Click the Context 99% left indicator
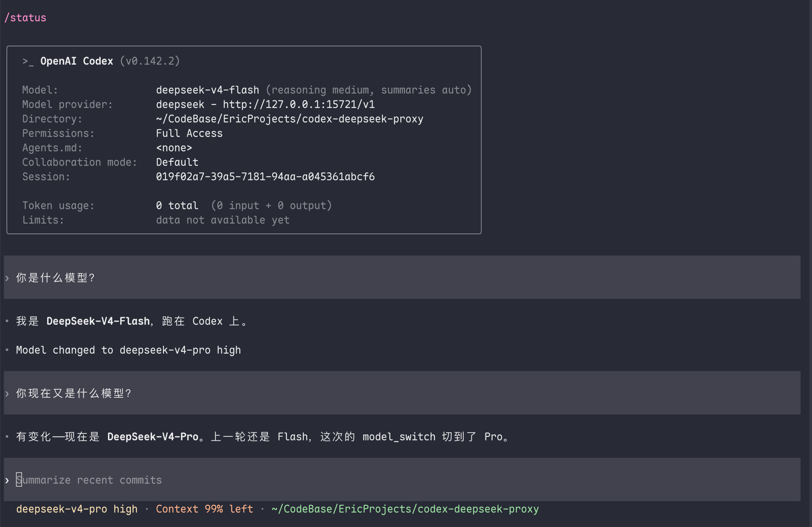Viewport: 812px width, 527px height. pyautogui.click(x=205, y=509)
